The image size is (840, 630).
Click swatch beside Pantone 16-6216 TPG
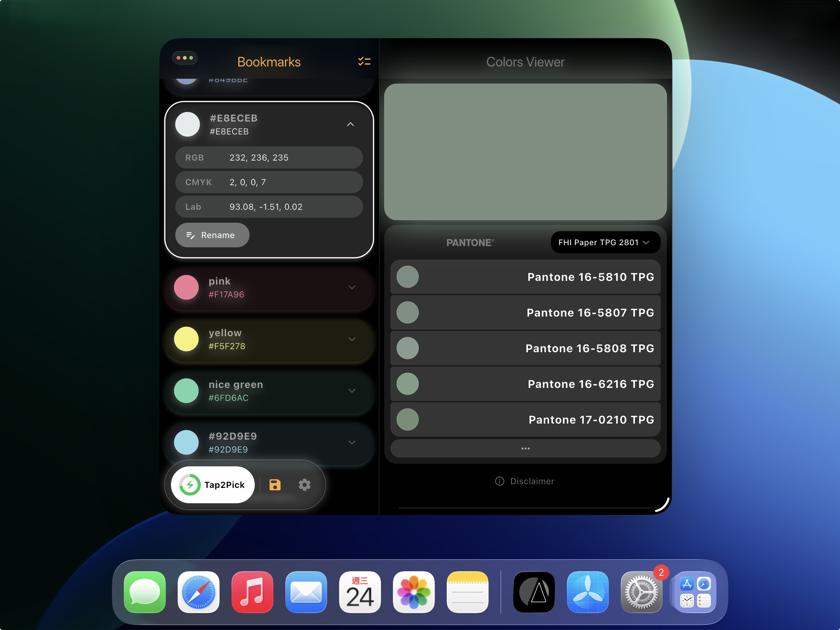click(x=408, y=384)
